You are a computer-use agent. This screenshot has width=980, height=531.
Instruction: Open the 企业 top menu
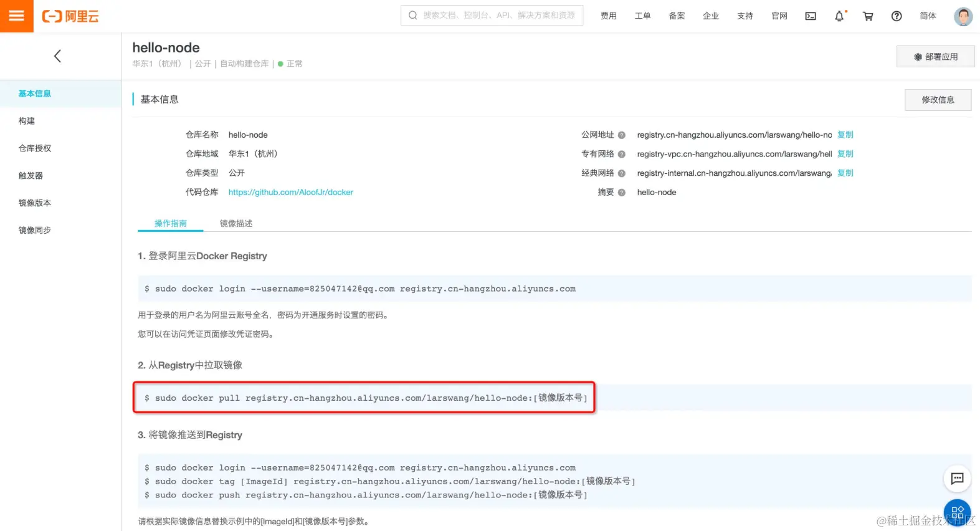711,16
